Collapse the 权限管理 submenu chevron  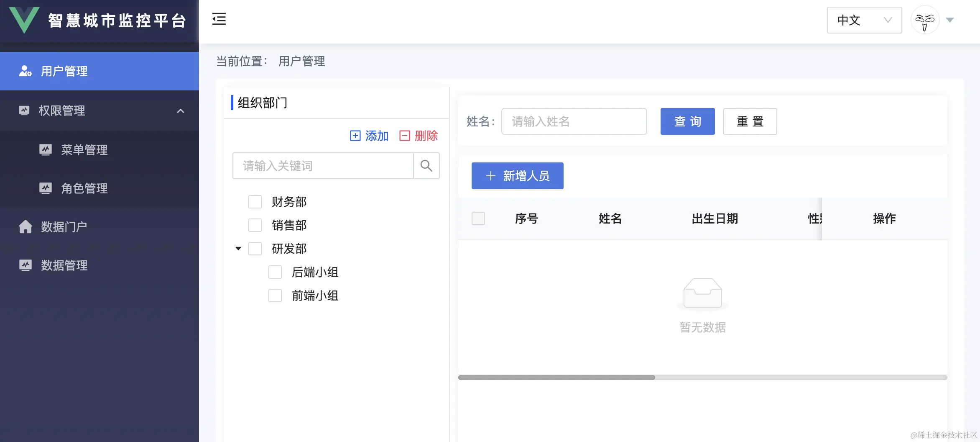click(x=181, y=111)
